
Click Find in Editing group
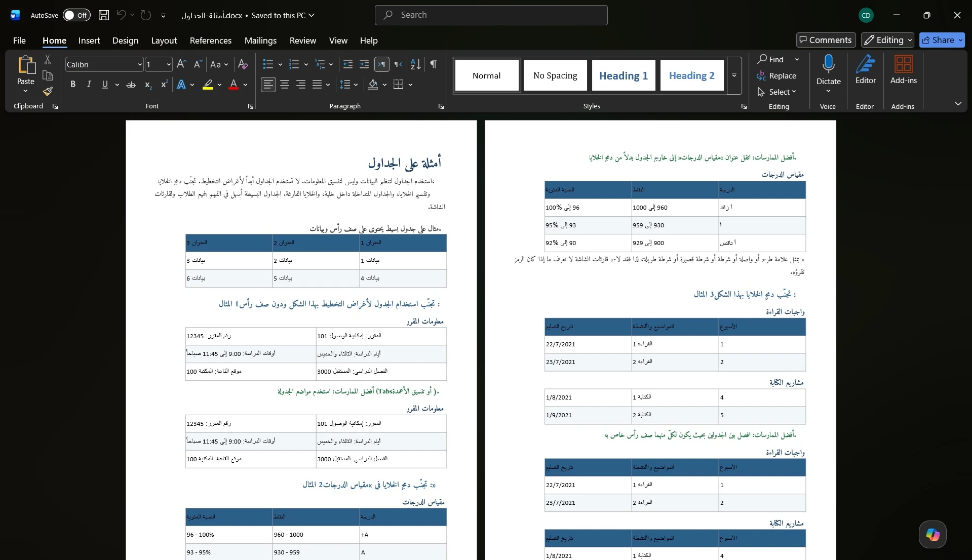coord(770,59)
